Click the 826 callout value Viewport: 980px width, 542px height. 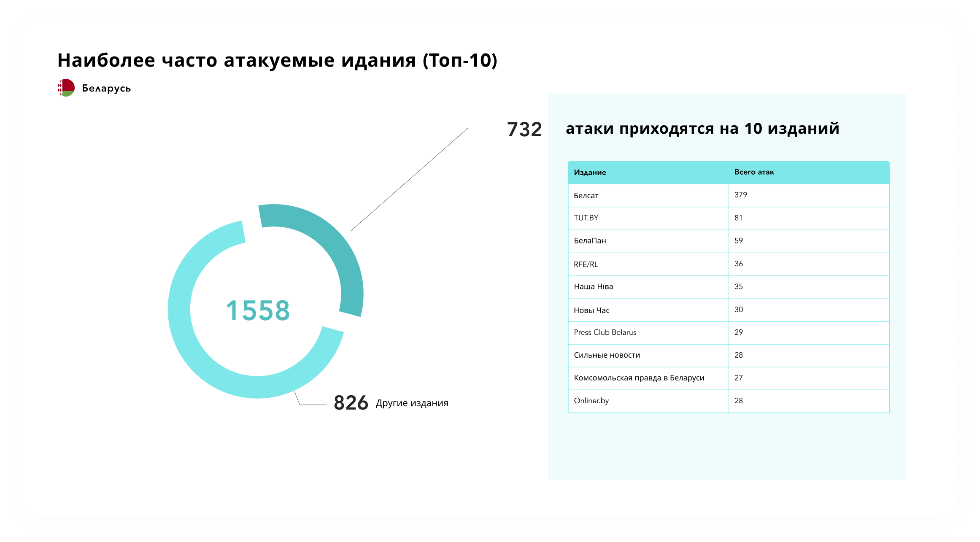pyautogui.click(x=351, y=403)
